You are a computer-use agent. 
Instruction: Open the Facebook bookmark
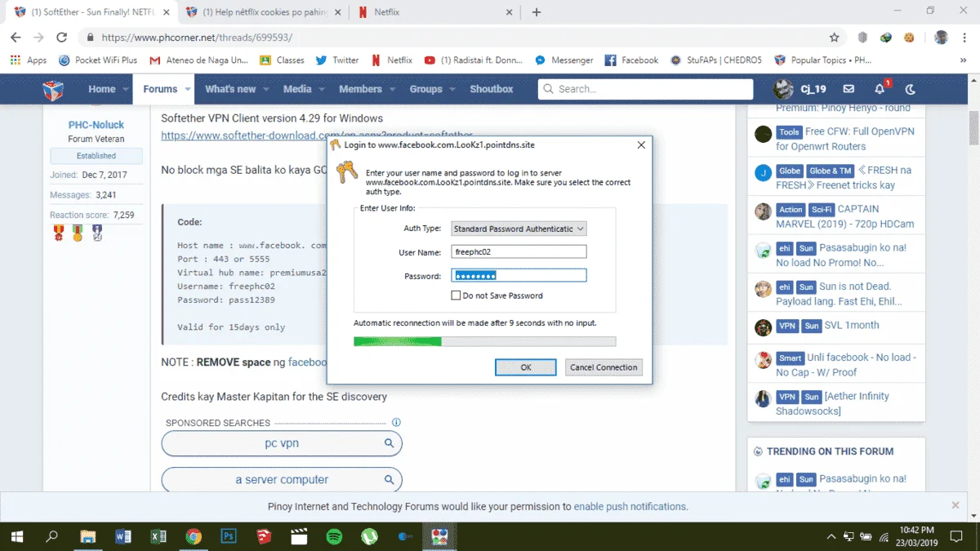(x=631, y=60)
